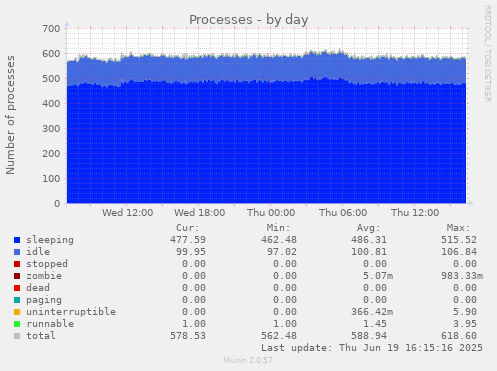Click idle average value 100.81
This screenshot has height=371, width=497.
[369, 252]
